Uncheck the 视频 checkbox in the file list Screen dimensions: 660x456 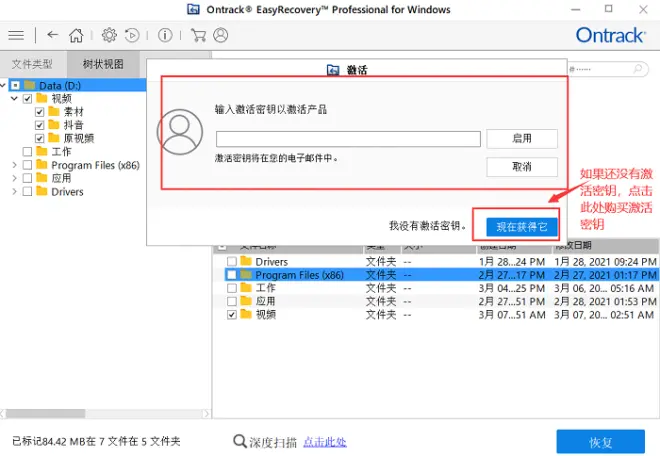[x=232, y=315]
